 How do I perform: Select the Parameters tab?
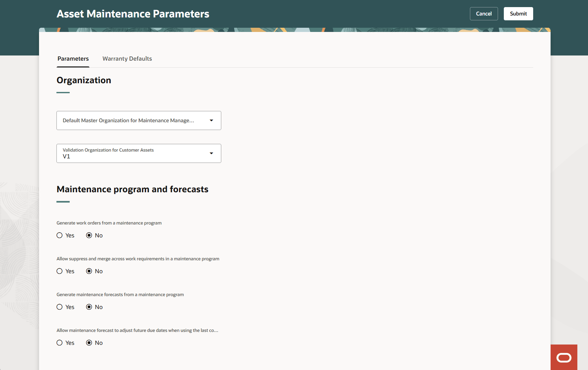(x=73, y=58)
